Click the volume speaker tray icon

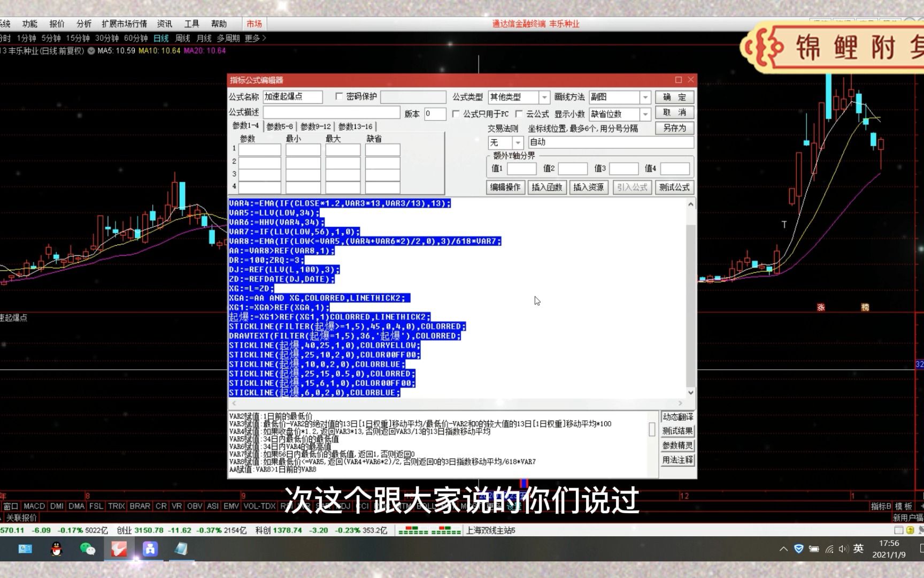coord(844,549)
